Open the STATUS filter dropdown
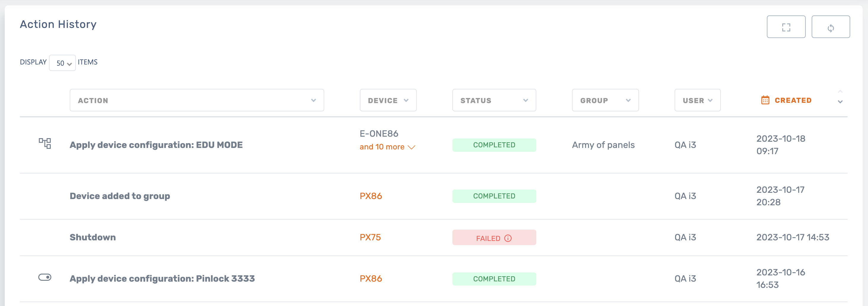This screenshot has width=868, height=306. 494,100
